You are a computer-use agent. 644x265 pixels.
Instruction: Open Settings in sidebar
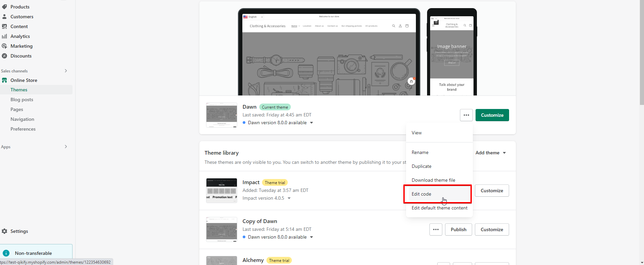click(19, 231)
